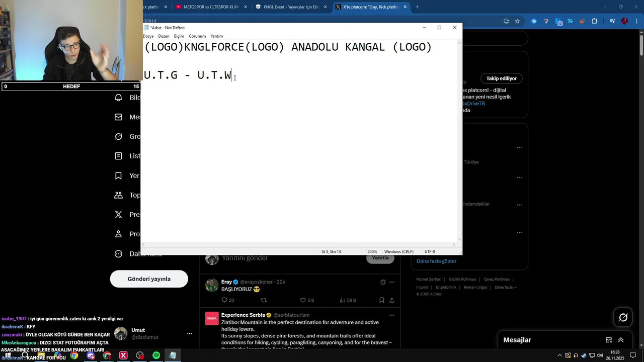
Task: Open Gizlilik Politikası footer link
Action: 462,279
